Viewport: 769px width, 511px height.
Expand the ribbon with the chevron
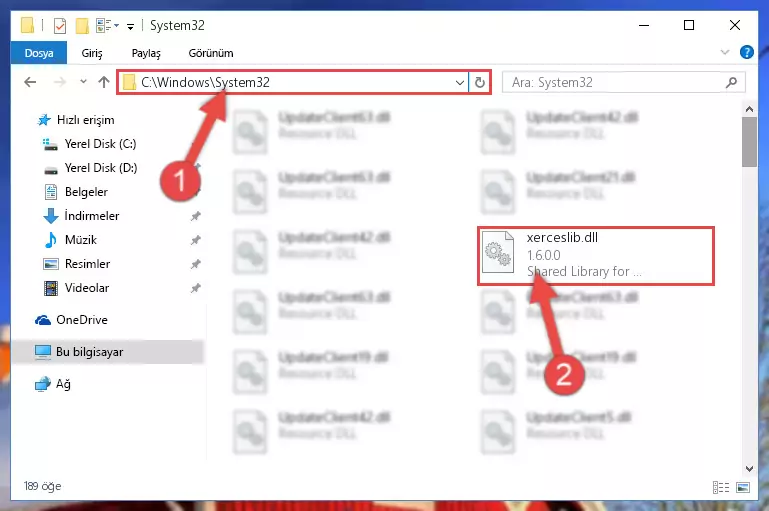point(725,52)
